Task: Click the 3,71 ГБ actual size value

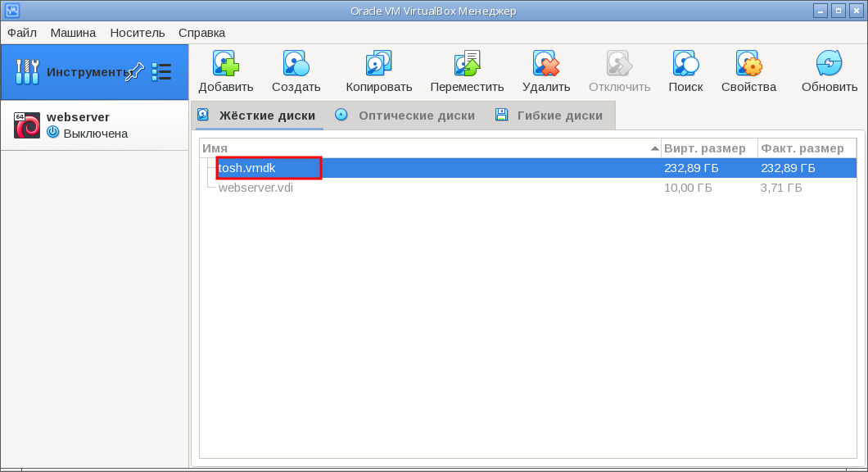Action: (x=781, y=188)
